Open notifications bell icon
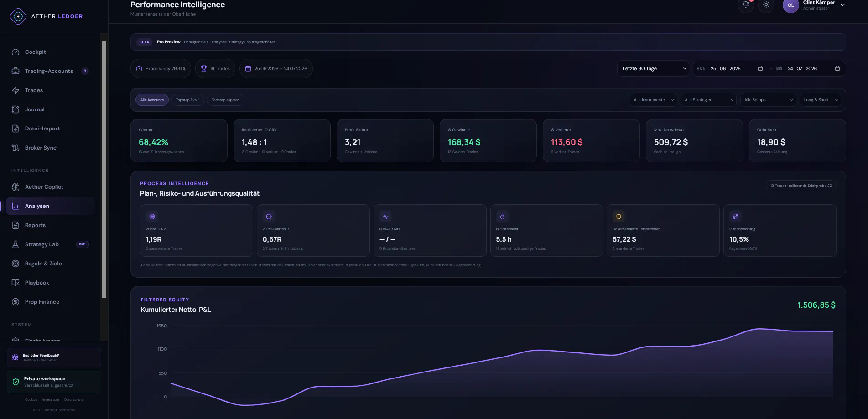The width and height of the screenshot is (868, 419). 745,5
